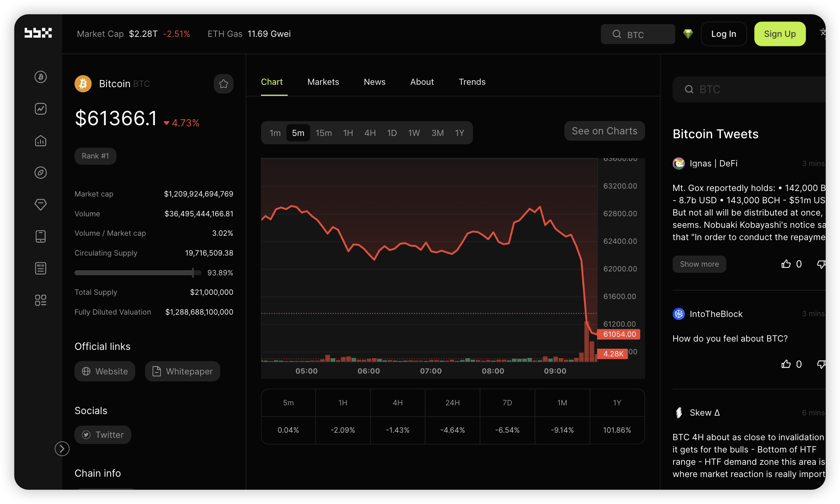Click the Sign Up button

click(x=780, y=34)
